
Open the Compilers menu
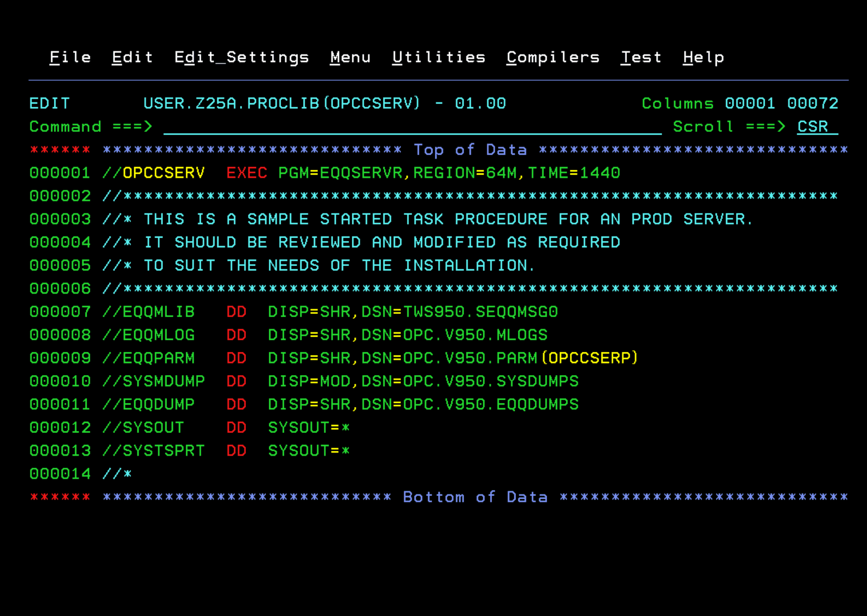(x=553, y=58)
